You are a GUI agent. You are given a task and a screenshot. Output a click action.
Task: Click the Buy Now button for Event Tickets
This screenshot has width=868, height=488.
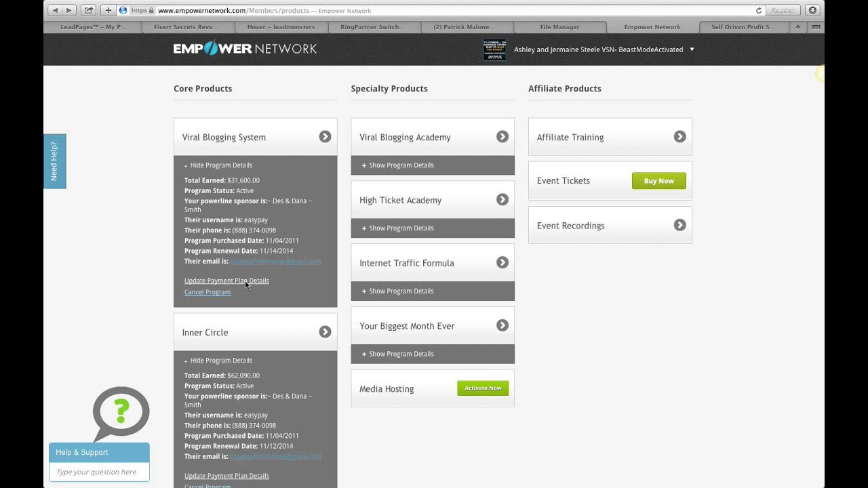[x=659, y=181]
